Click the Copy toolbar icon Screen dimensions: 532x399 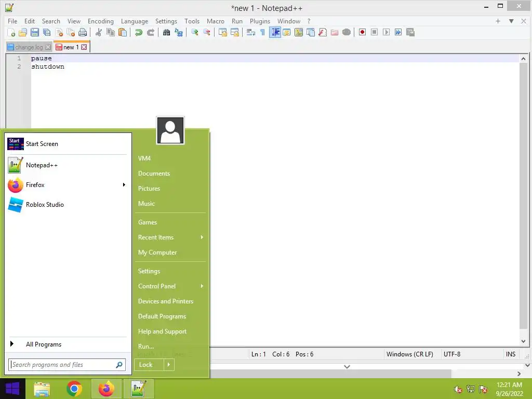point(111,32)
